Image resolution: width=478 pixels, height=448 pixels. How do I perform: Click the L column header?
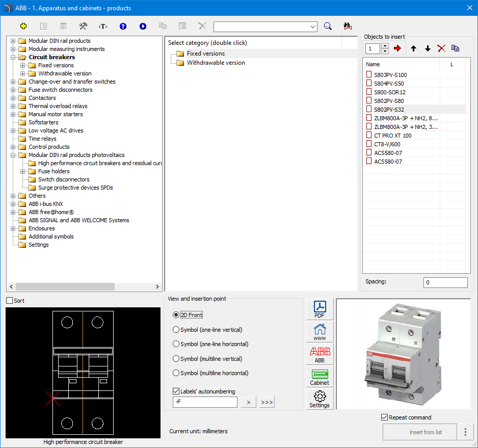(x=452, y=64)
